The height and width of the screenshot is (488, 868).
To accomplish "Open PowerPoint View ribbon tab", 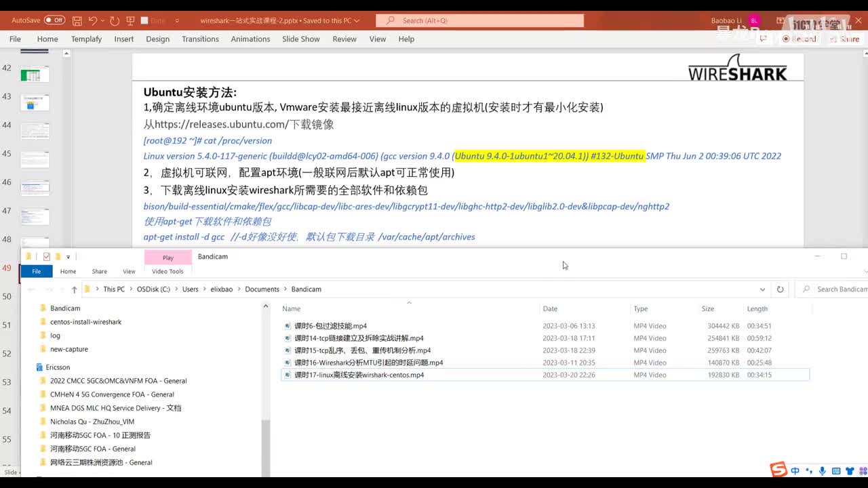I will tap(378, 39).
